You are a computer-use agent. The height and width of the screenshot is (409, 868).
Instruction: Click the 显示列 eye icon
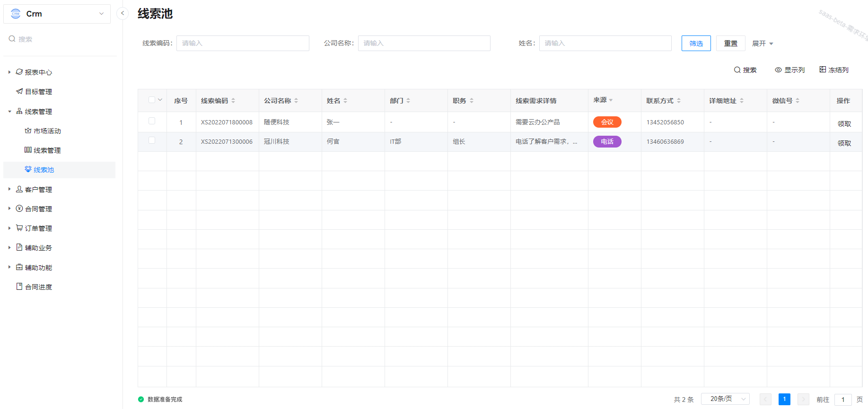778,70
